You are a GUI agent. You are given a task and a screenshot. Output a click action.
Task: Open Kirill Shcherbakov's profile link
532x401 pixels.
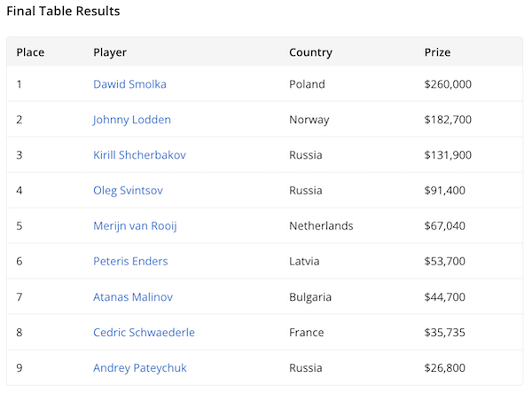(x=139, y=155)
